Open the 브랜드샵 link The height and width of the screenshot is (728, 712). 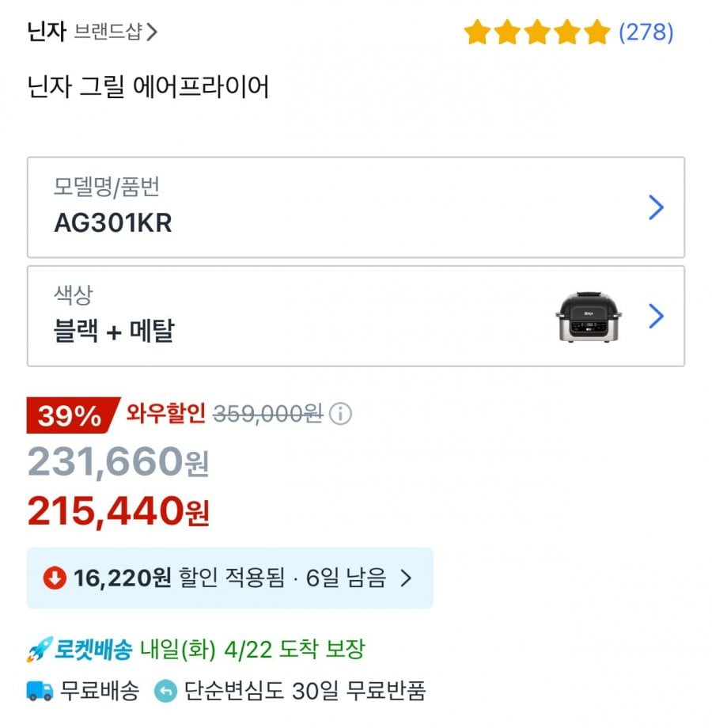(x=108, y=32)
